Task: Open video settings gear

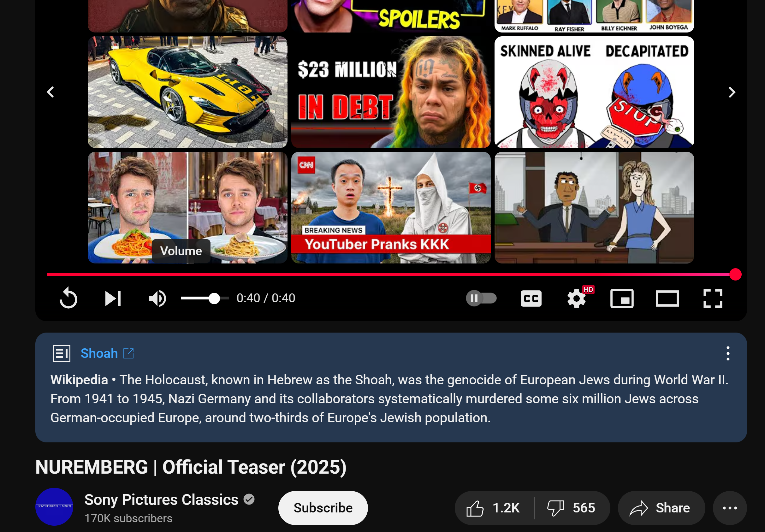Action: pyautogui.click(x=576, y=298)
